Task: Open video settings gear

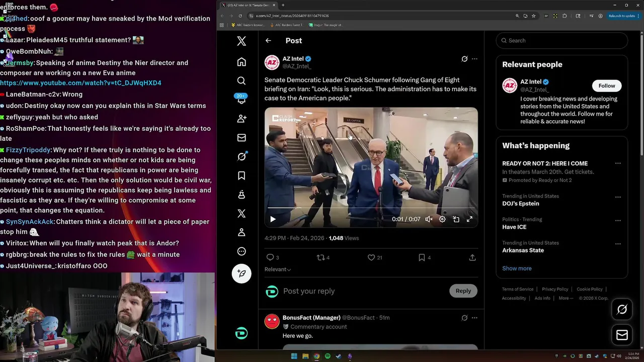Action: click(x=442, y=219)
